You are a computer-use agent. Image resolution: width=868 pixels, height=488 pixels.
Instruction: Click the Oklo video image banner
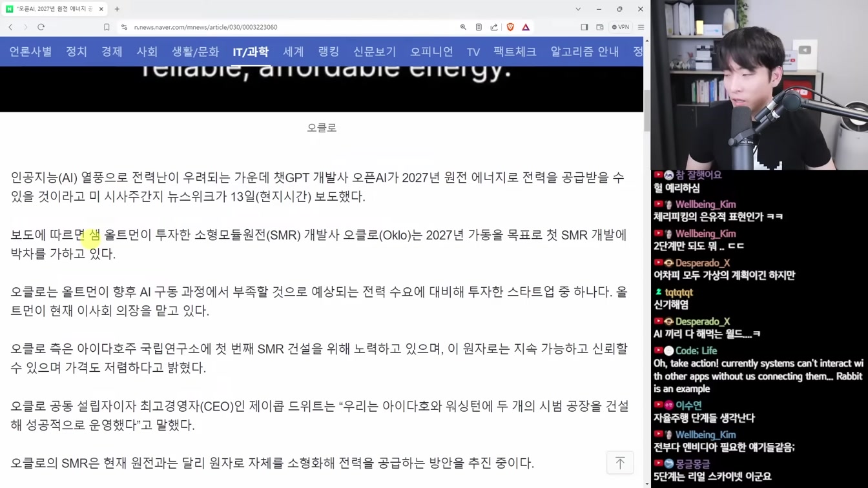pyautogui.click(x=322, y=89)
